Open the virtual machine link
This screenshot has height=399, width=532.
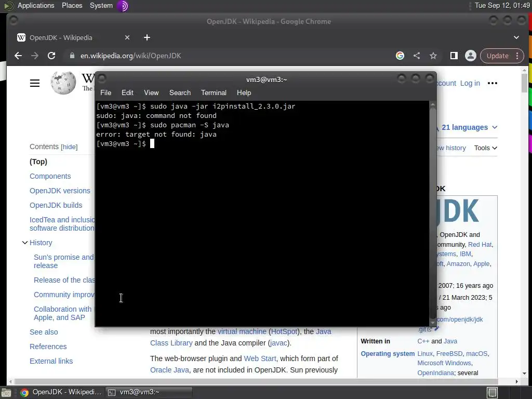point(242,331)
